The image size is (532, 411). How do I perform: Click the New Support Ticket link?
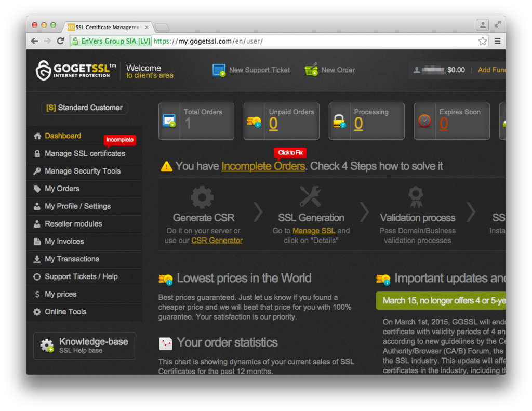[x=260, y=70]
